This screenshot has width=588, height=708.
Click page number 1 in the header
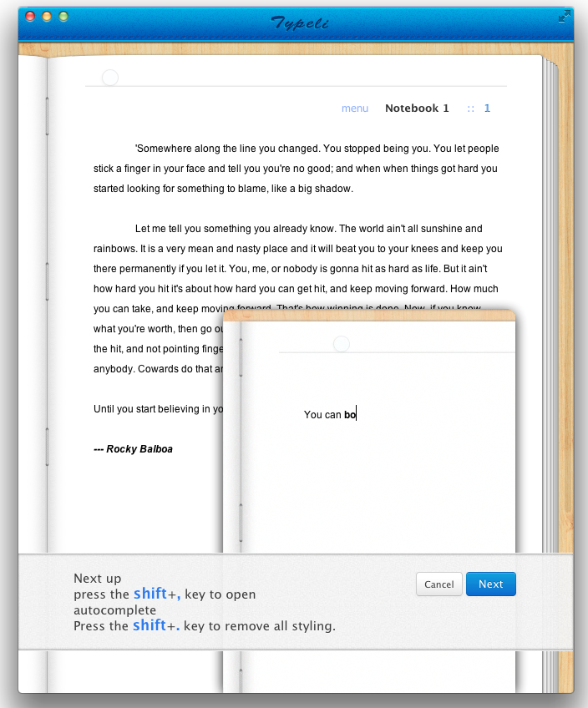tap(487, 109)
